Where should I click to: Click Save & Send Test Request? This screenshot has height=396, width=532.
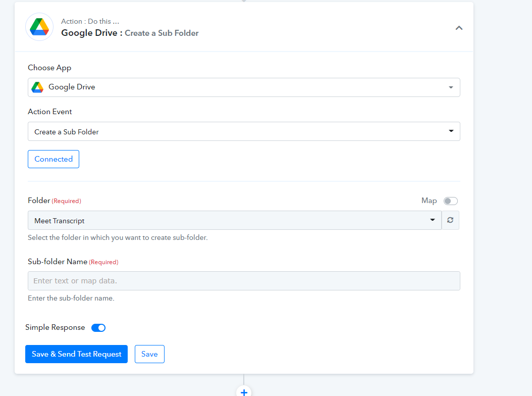[76, 354]
